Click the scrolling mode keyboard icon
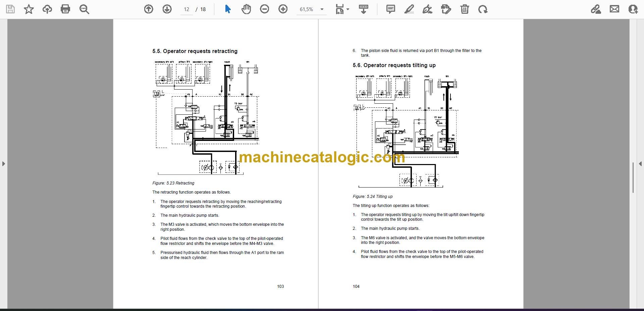The width and height of the screenshot is (644, 311). [x=364, y=9]
